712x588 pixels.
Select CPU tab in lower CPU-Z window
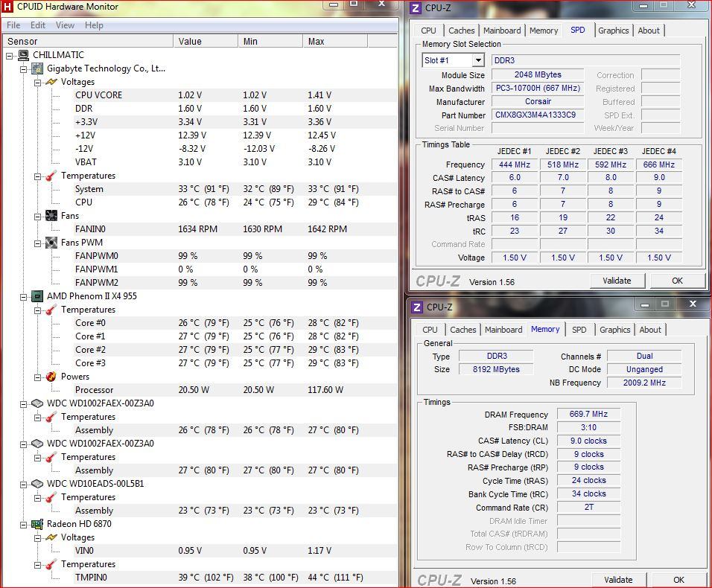(x=430, y=330)
